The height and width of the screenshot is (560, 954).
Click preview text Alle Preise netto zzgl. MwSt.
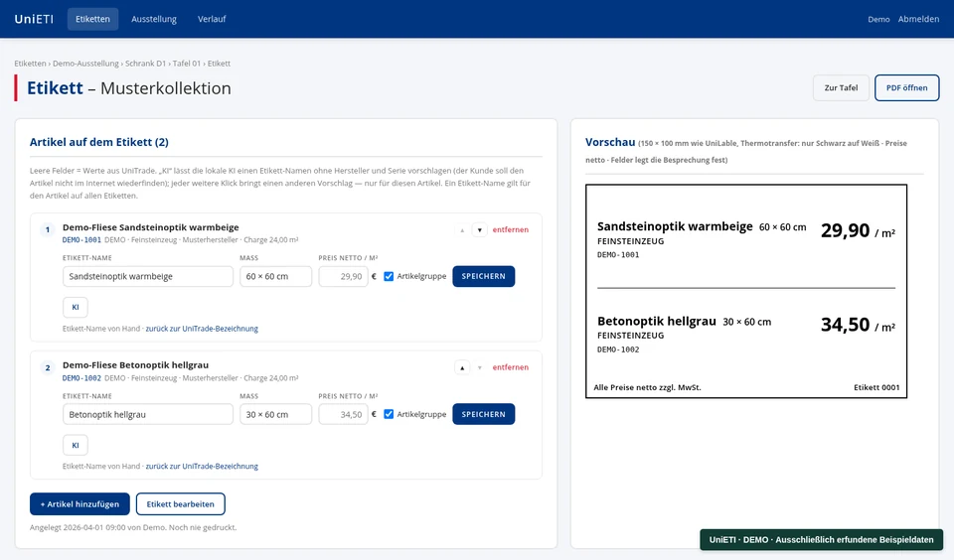647,388
